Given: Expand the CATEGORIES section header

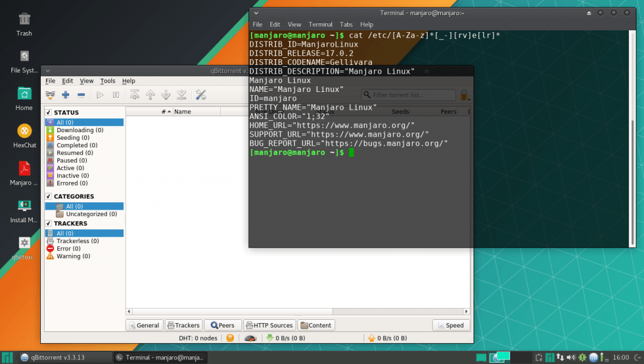Looking at the screenshot, I should point(48,196).
